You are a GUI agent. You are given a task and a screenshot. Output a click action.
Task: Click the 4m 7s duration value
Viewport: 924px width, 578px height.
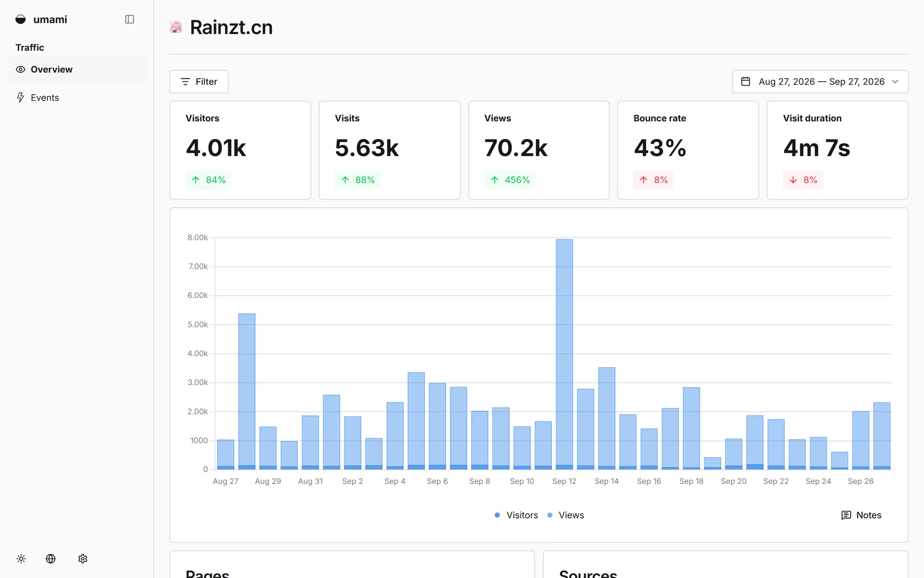click(817, 148)
